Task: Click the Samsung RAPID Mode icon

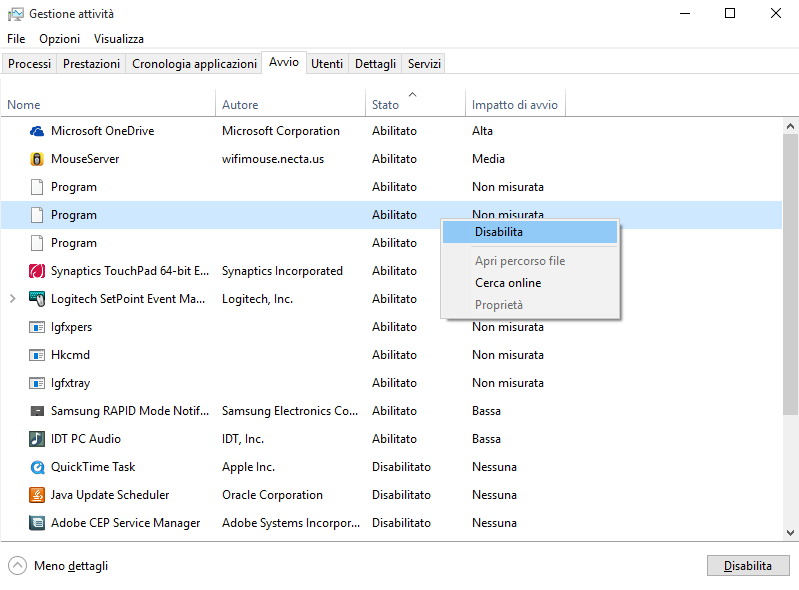Action: 37,411
